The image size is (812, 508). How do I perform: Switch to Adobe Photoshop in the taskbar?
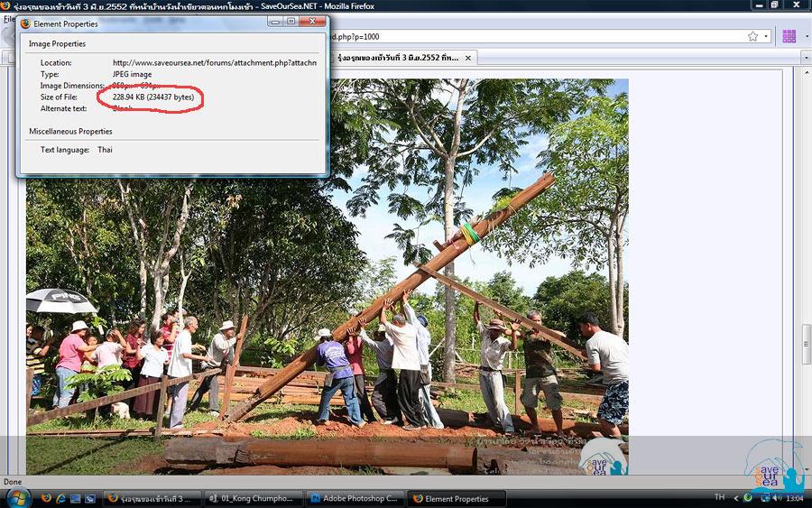(354, 498)
